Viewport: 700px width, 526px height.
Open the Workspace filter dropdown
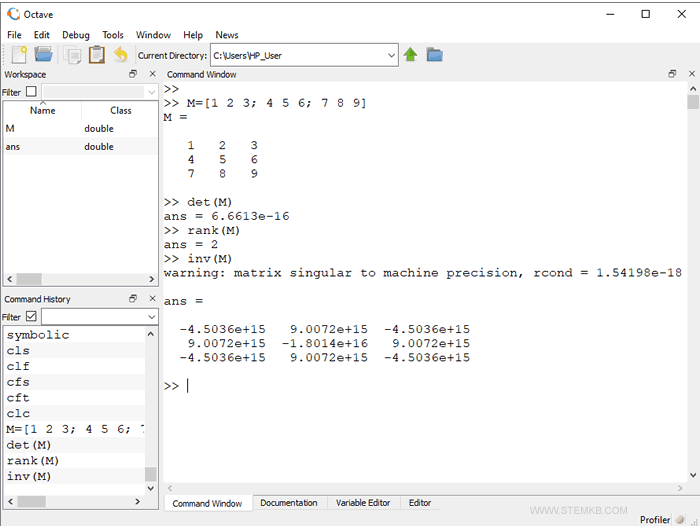tap(151, 92)
